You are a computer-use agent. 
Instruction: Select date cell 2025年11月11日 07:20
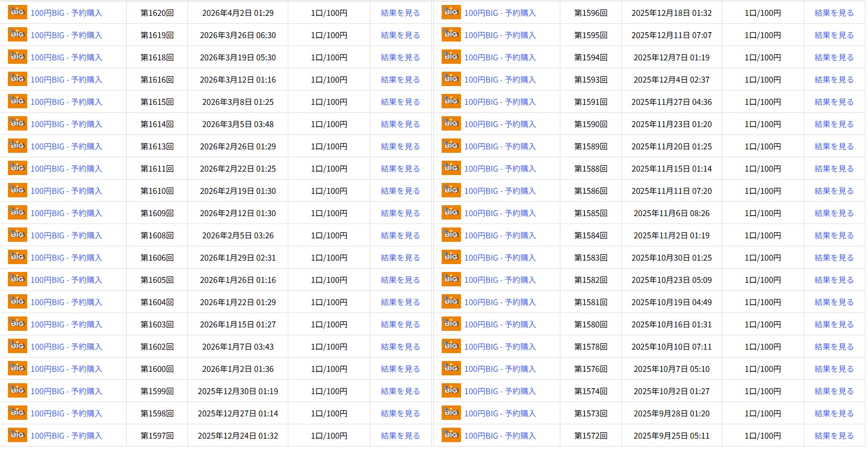[672, 191]
